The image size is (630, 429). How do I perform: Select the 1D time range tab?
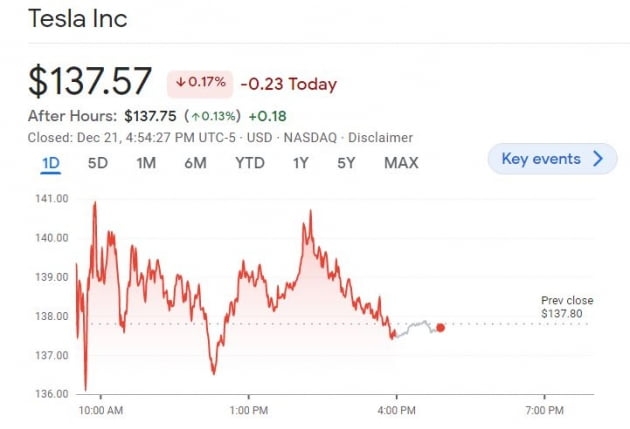50,162
